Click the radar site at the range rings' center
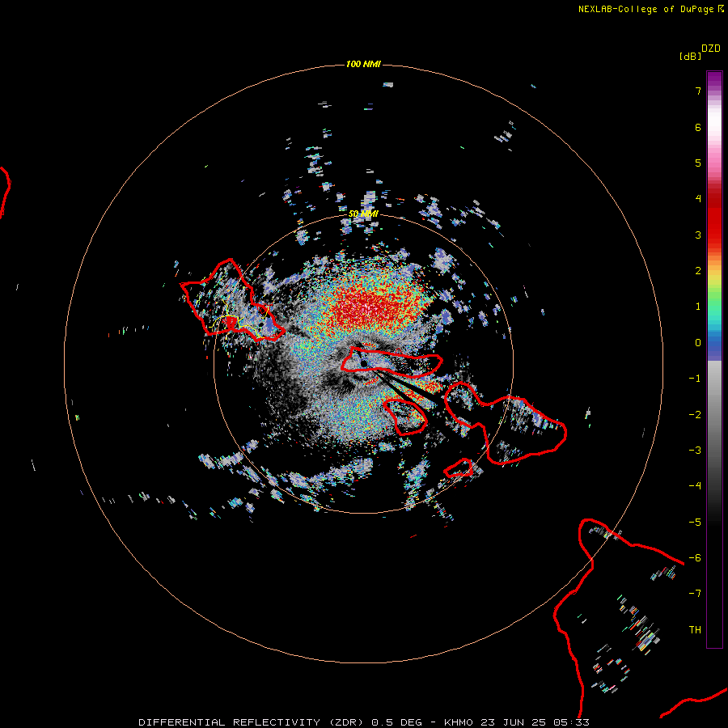Viewport: 728px width, 728px height. point(363,363)
